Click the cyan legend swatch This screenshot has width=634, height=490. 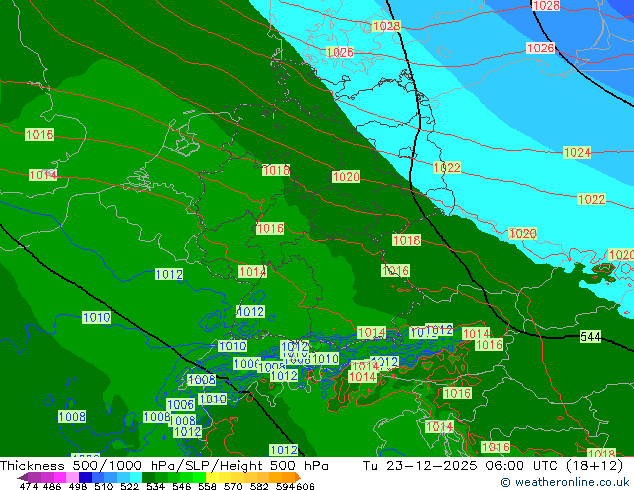click(x=136, y=477)
